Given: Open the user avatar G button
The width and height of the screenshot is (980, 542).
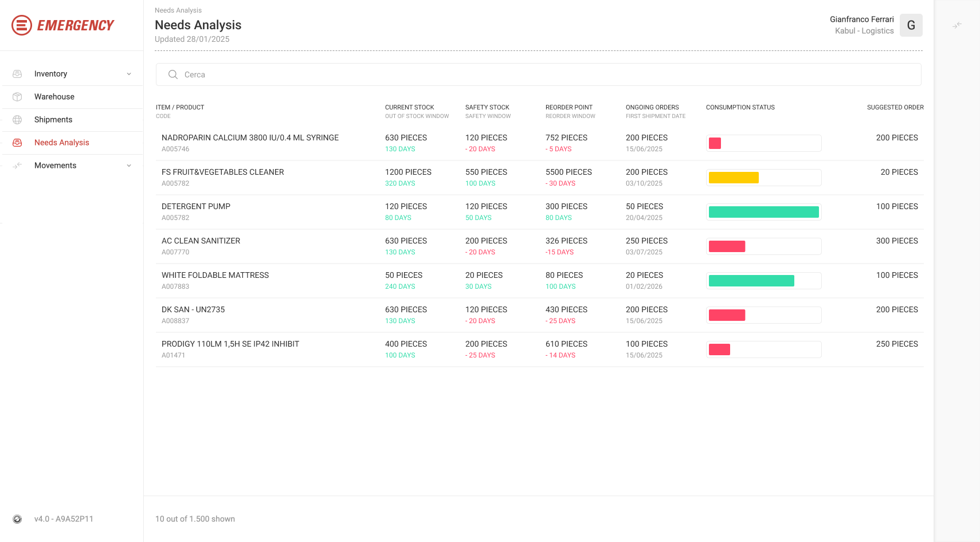Looking at the screenshot, I should point(911,25).
